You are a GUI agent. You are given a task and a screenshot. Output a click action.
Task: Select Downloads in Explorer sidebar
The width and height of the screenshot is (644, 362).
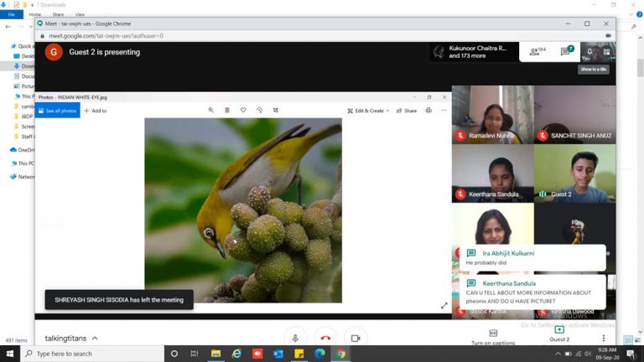[x=23, y=66]
